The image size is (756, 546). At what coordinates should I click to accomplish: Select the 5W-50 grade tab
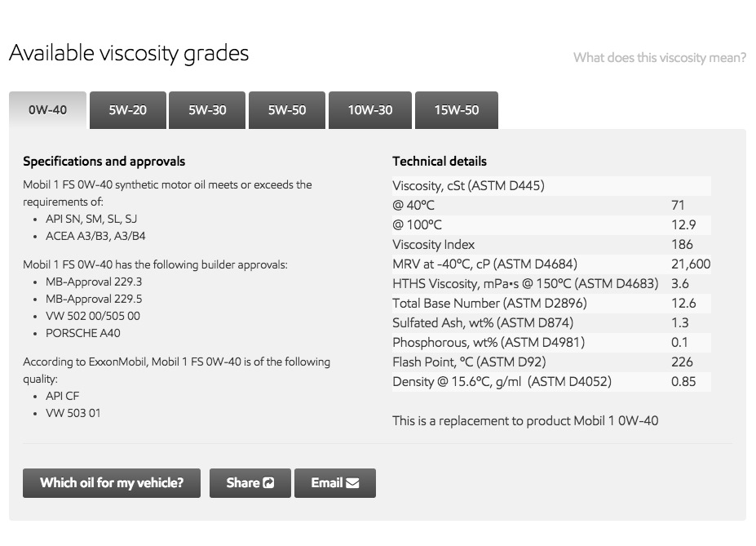(287, 110)
